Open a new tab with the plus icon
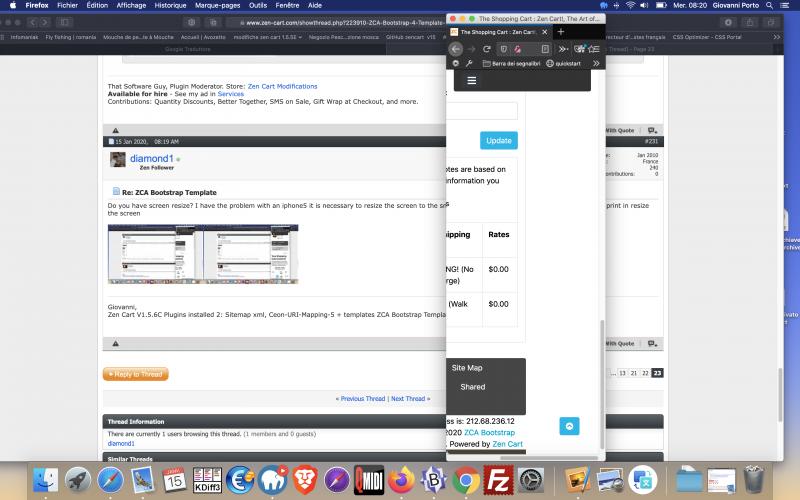The image size is (800, 500). point(560,32)
